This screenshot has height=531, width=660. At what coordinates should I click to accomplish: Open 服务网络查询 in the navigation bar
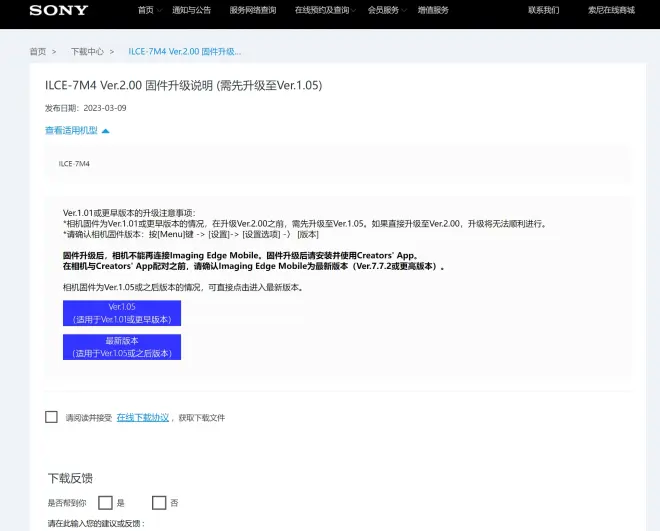pos(252,10)
